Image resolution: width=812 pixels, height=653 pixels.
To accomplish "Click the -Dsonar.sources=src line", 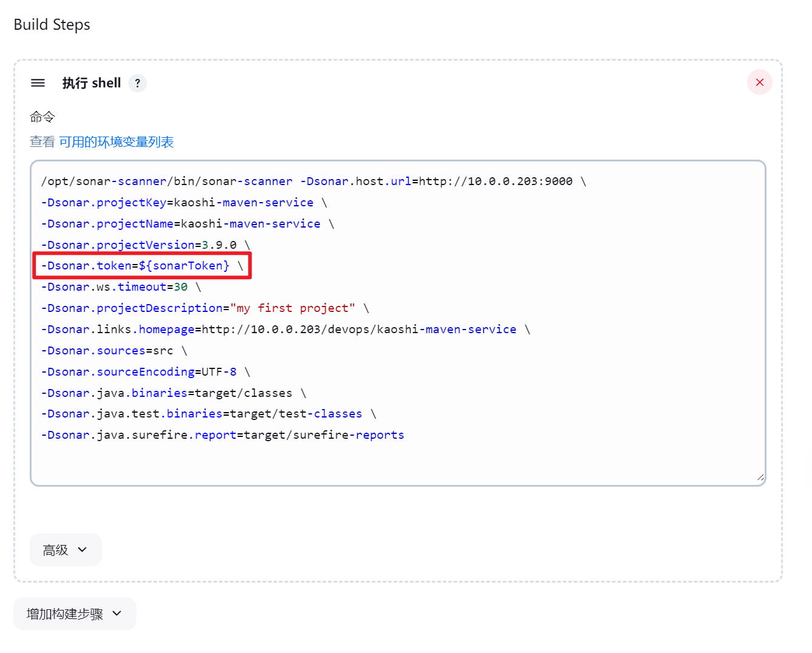I will click(114, 351).
